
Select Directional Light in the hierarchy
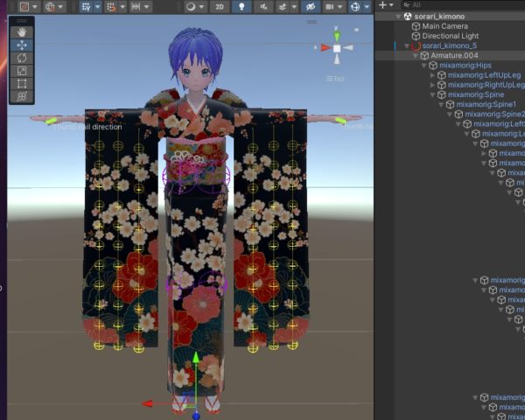point(451,36)
